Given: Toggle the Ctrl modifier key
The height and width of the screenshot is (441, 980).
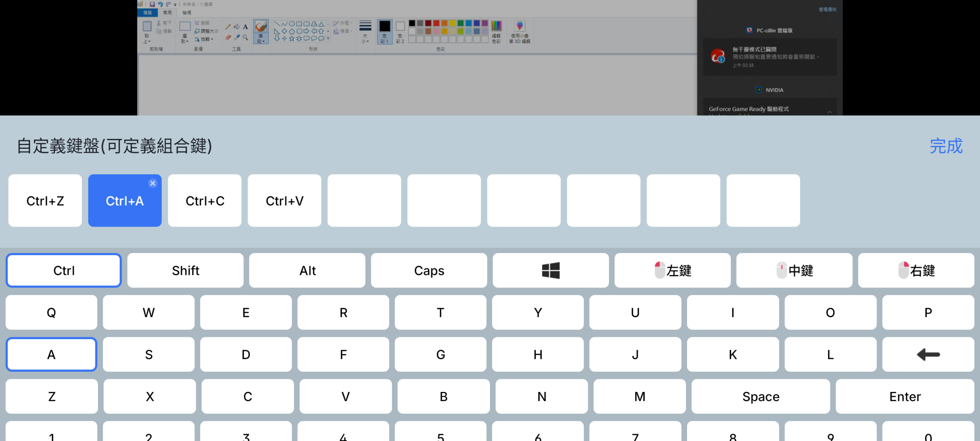Looking at the screenshot, I should click(x=64, y=270).
